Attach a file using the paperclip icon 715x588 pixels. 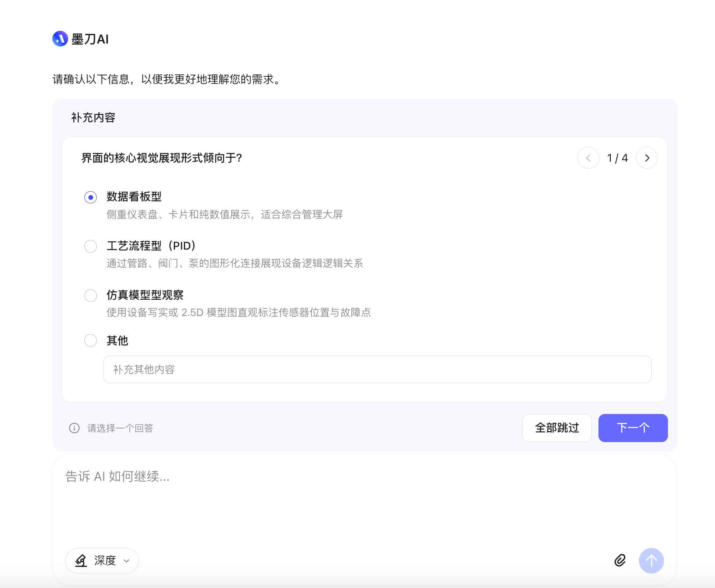pos(620,561)
